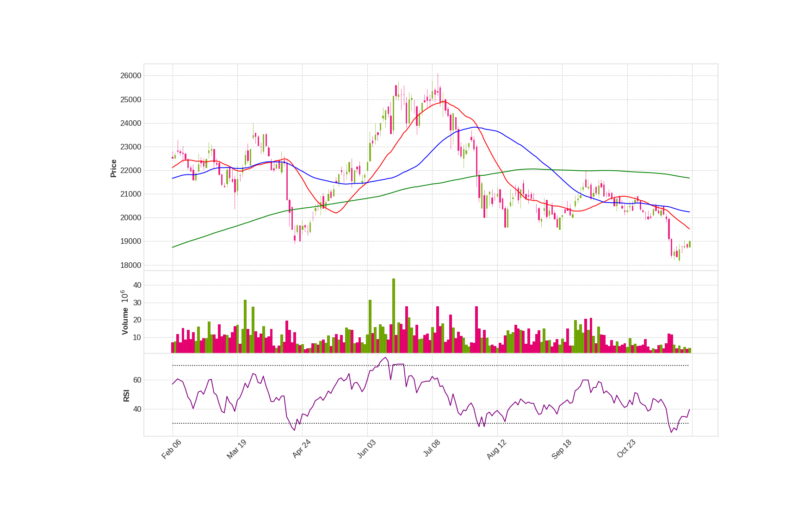The height and width of the screenshot is (532, 798).
Task: Click the volume tick label 10
Action: 137,337
